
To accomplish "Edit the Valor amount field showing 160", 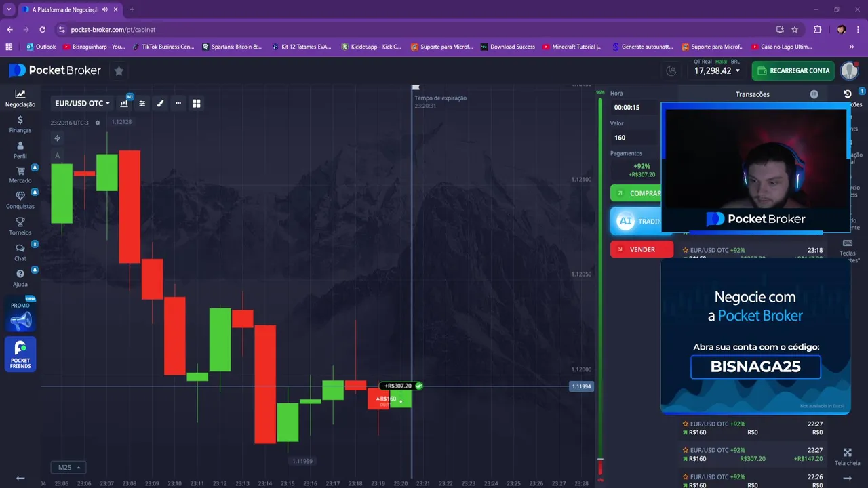I will point(635,138).
